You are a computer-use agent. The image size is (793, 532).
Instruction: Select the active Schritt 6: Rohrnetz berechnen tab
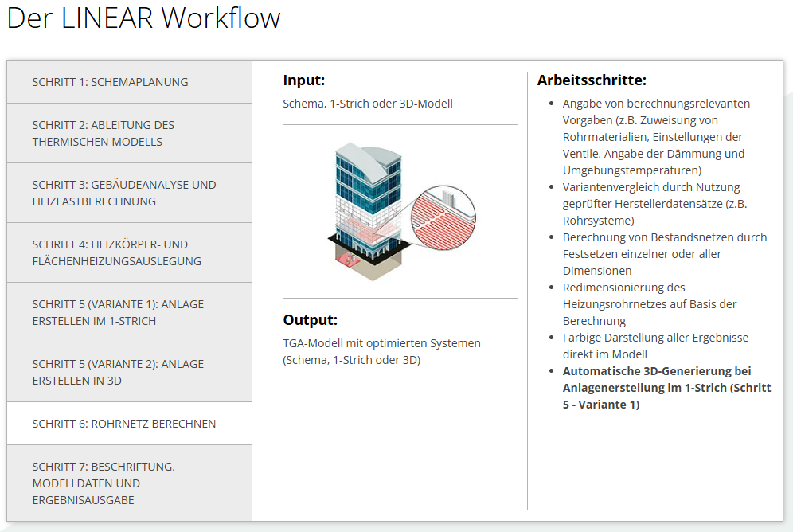pos(123,424)
